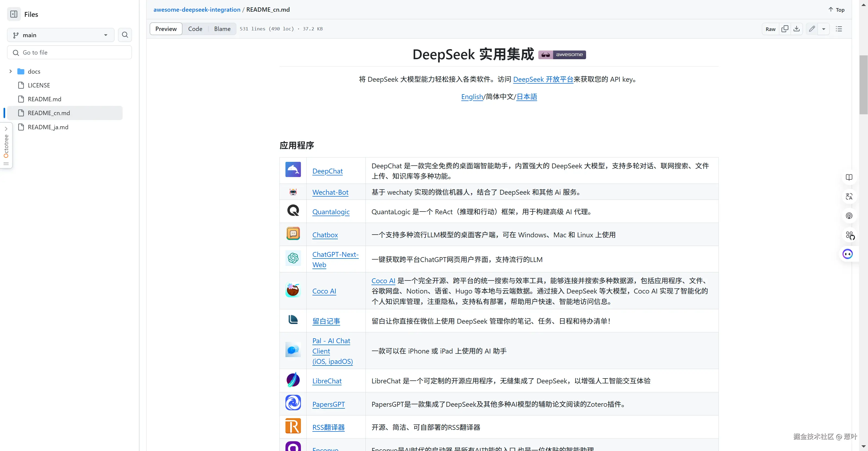This screenshot has width=868, height=451.
Task: Click the translate icon in right sidebar
Action: 849,197
